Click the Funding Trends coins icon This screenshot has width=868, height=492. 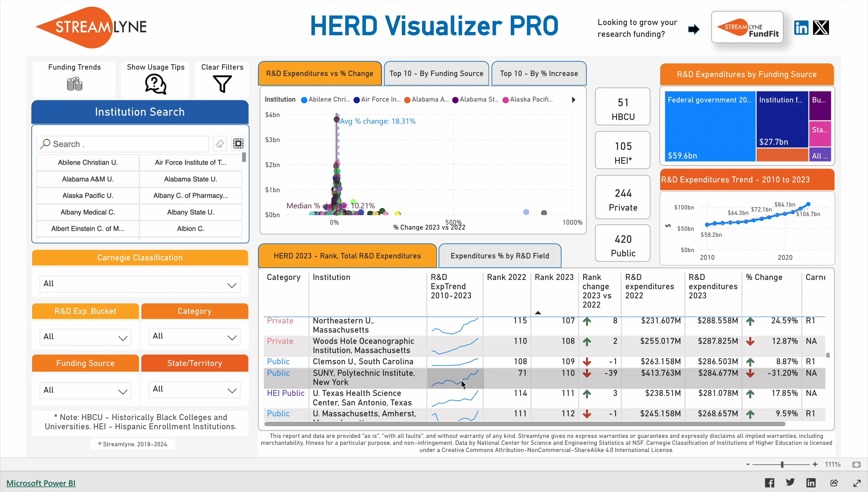74,84
